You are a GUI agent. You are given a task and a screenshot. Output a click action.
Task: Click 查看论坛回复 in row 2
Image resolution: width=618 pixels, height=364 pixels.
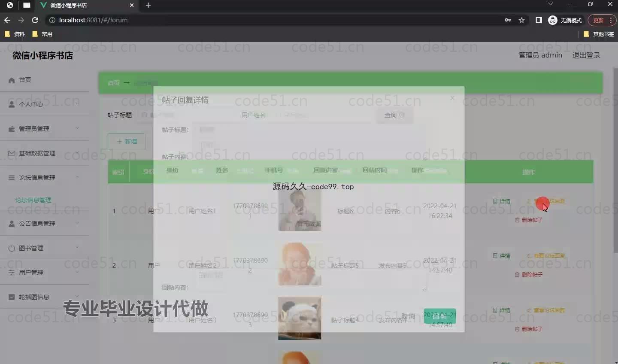[x=546, y=256]
